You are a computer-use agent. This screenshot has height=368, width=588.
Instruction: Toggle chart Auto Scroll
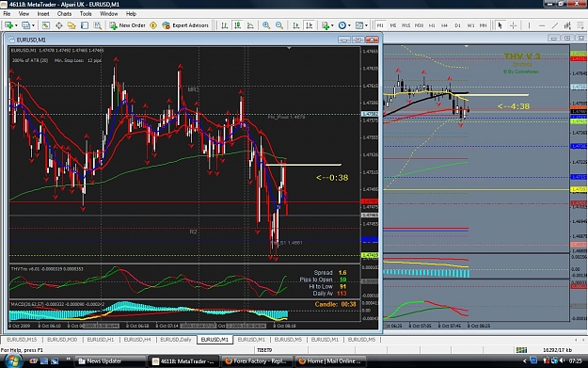pyautogui.click(x=295, y=25)
